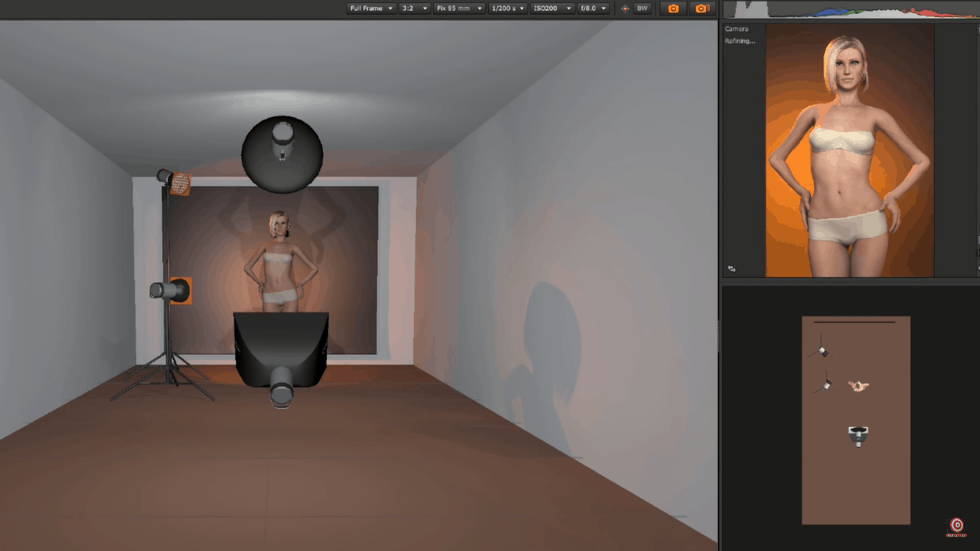Click the swap arrows icon in camera preview
Image resolution: width=980 pixels, height=551 pixels.
tap(732, 268)
